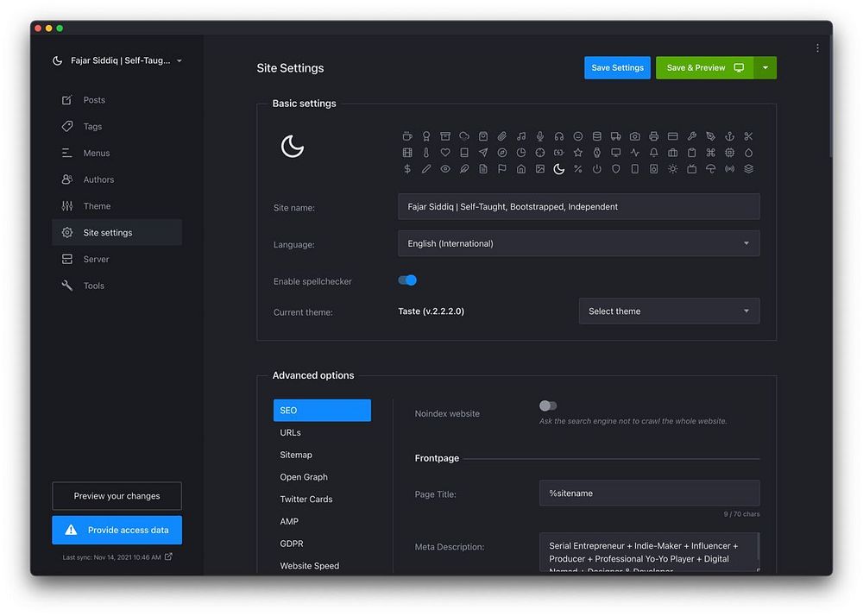Pick the paperclip site icon
The height and width of the screenshot is (616, 863).
click(x=502, y=135)
